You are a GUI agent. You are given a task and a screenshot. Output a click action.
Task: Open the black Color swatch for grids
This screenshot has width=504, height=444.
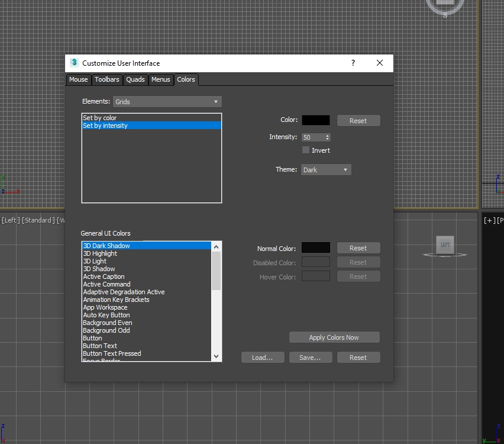316,120
